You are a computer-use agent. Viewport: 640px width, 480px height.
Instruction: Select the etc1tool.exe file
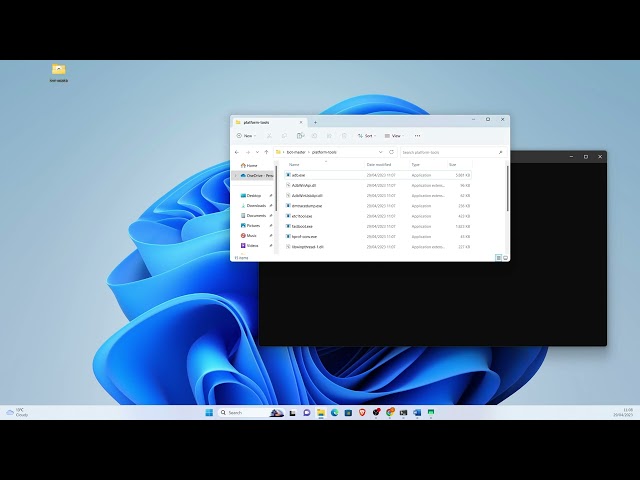pyautogui.click(x=378, y=216)
